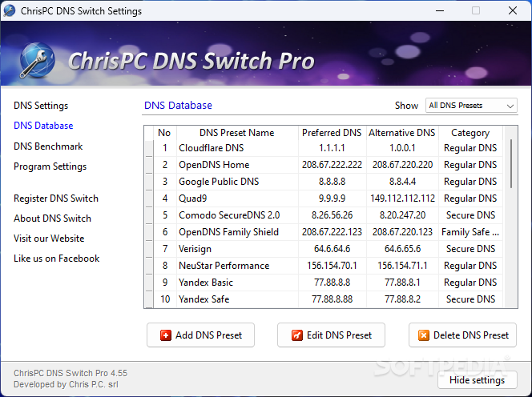Viewport: 532px width, 397px height.
Task: Click the globe and wrench banner logo
Action: point(37,61)
